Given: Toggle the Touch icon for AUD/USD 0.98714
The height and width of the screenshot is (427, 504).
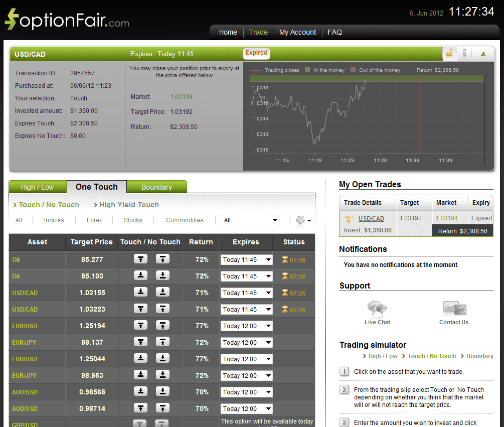Looking at the screenshot, I should [x=140, y=408].
